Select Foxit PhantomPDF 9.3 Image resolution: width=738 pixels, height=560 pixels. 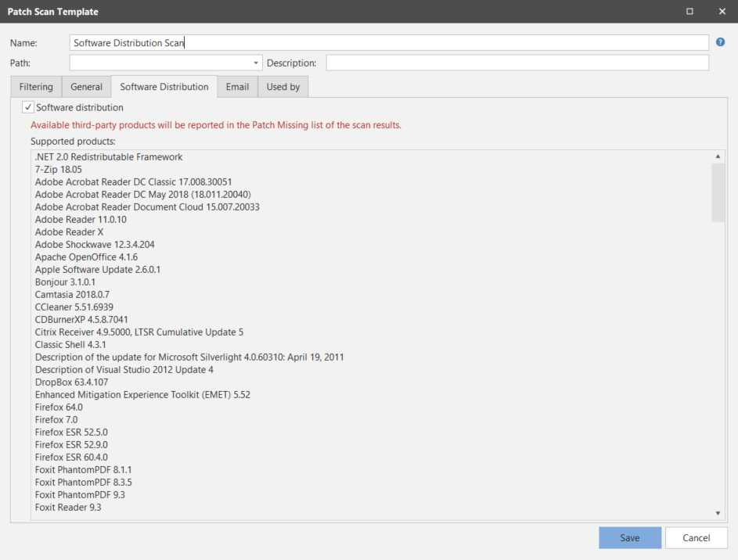[x=80, y=494]
